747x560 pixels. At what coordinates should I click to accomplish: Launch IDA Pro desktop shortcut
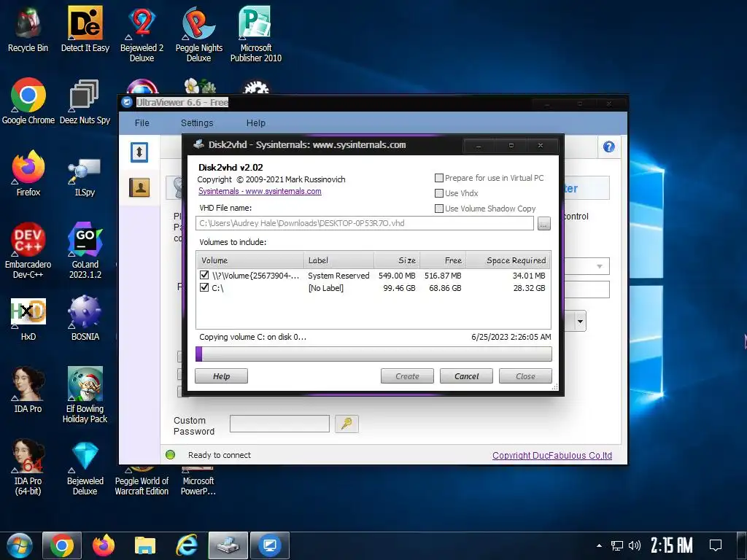[x=28, y=389]
